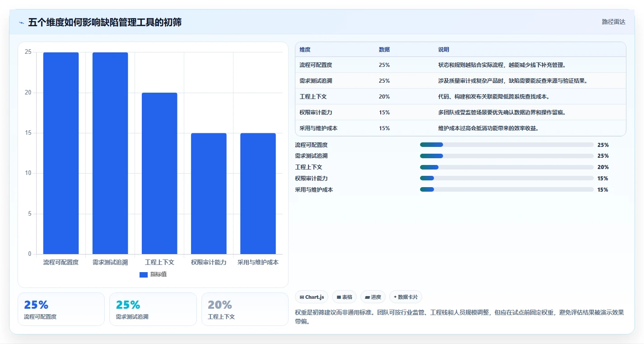Select table cell 权限审计能力
This screenshot has width=644, height=344.
tap(316, 113)
